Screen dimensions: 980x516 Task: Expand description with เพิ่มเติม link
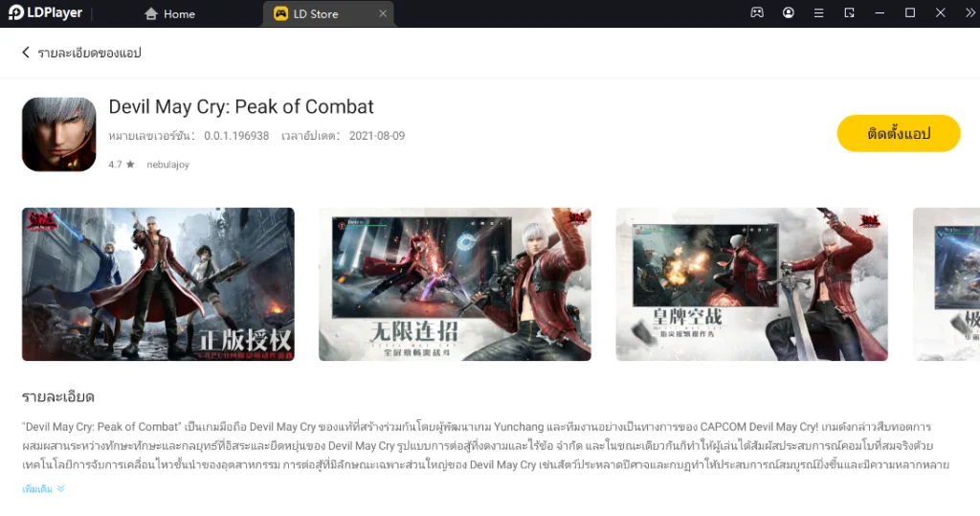[x=43, y=489]
